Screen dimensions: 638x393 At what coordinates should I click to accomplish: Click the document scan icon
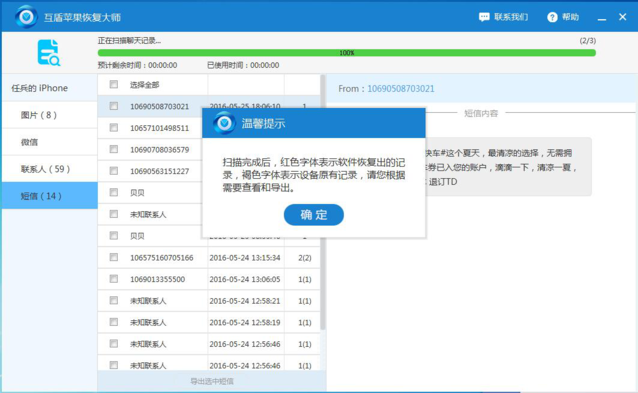tap(48, 52)
